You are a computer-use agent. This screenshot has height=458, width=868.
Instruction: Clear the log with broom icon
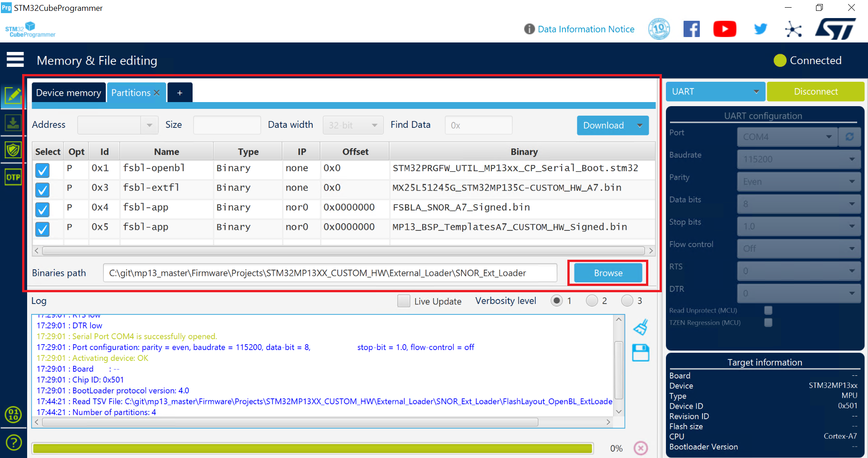(x=641, y=327)
